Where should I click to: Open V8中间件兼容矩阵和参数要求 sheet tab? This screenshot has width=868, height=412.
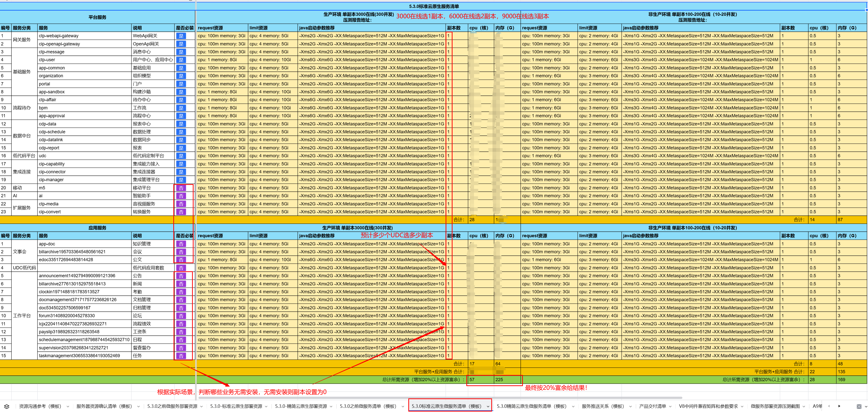click(x=708, y=406)
